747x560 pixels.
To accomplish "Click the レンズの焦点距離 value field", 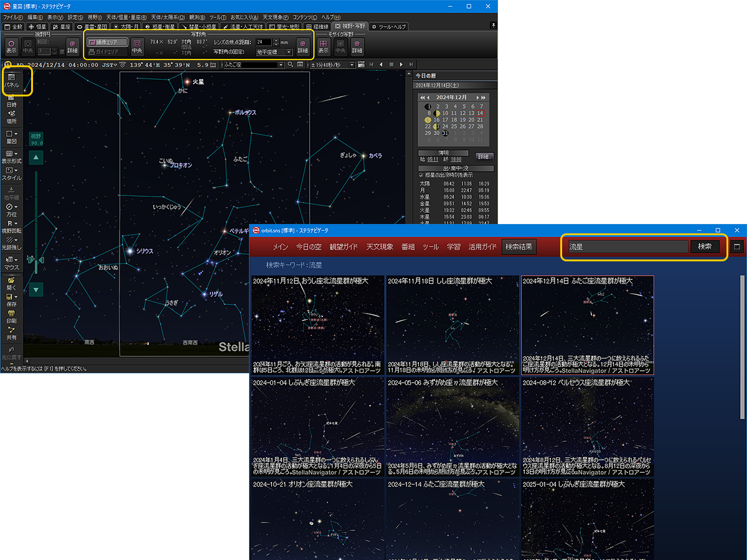I will (x=263, y=42).
